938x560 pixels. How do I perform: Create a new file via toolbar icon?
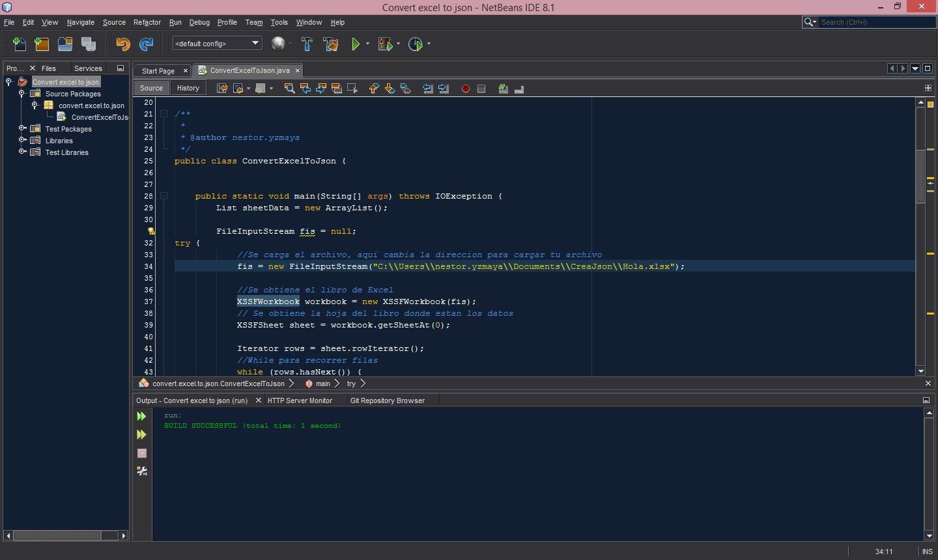point(20,44)
